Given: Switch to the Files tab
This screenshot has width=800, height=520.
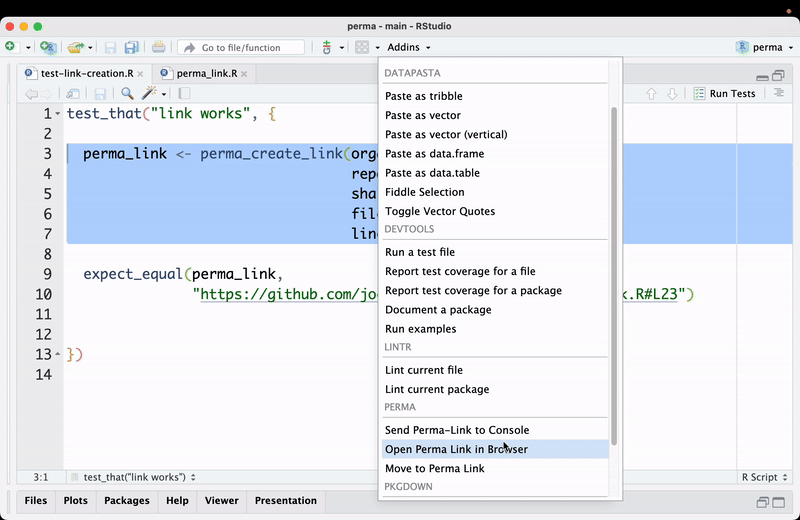Looking at the screenshot, I should point(36,501).
